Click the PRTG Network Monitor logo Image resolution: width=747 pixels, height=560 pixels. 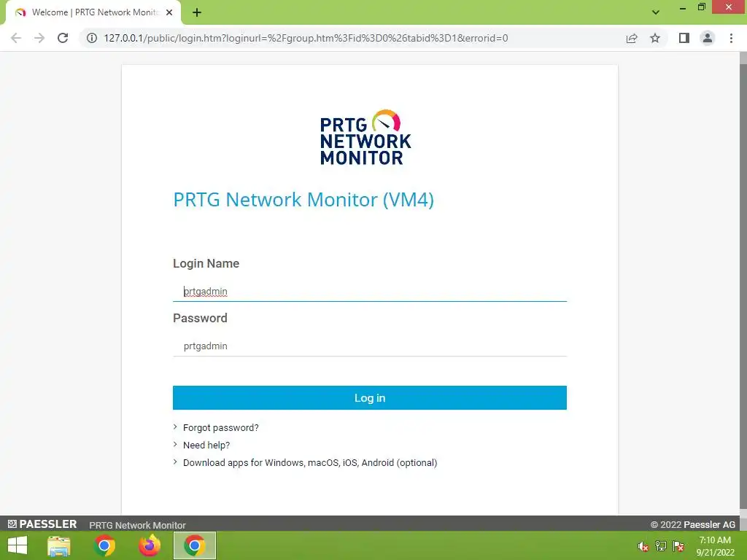coord(365,137)
